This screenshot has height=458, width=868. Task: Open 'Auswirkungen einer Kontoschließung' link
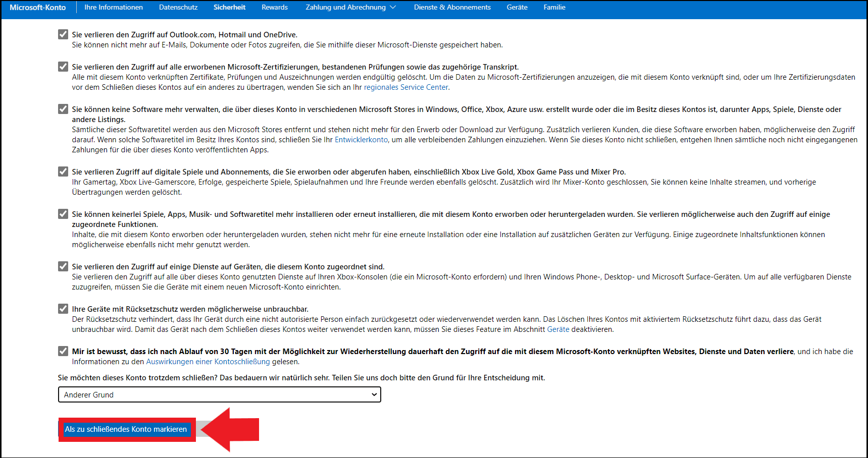click(x=208, y=362)
